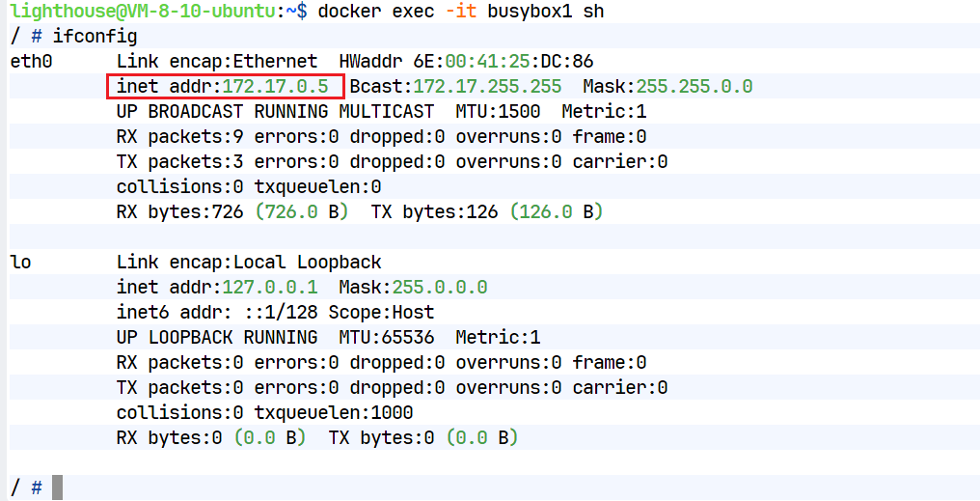The width and height of the screenshot is (980, 501).
Task: Click the loopback address 127.0.0.1
Action: point(270,287)
